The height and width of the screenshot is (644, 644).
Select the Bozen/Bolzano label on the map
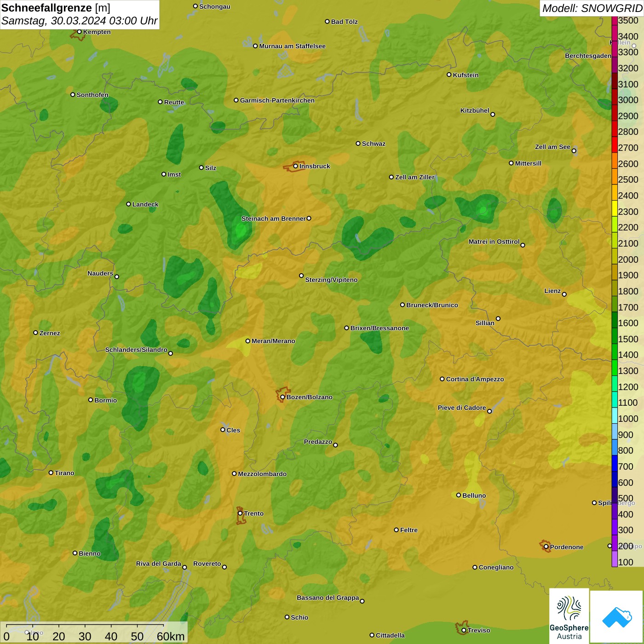tap(309, 397)
